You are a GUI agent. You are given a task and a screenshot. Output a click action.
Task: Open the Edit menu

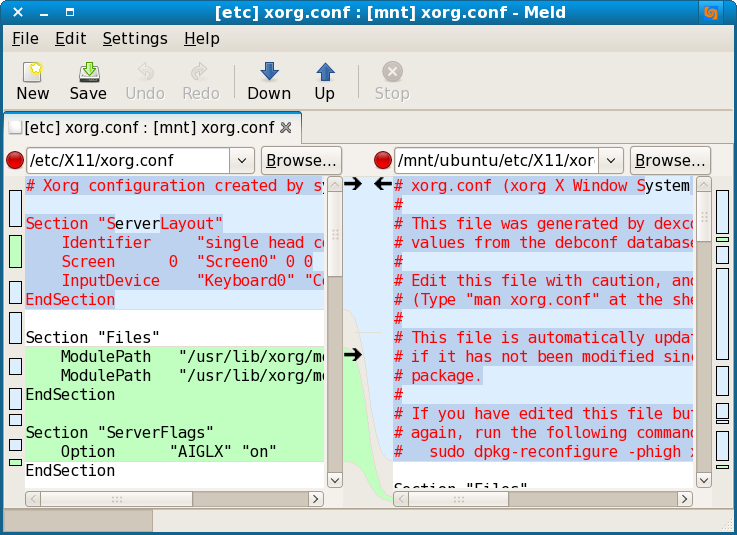pyautogui.click(x=71, y=39)
